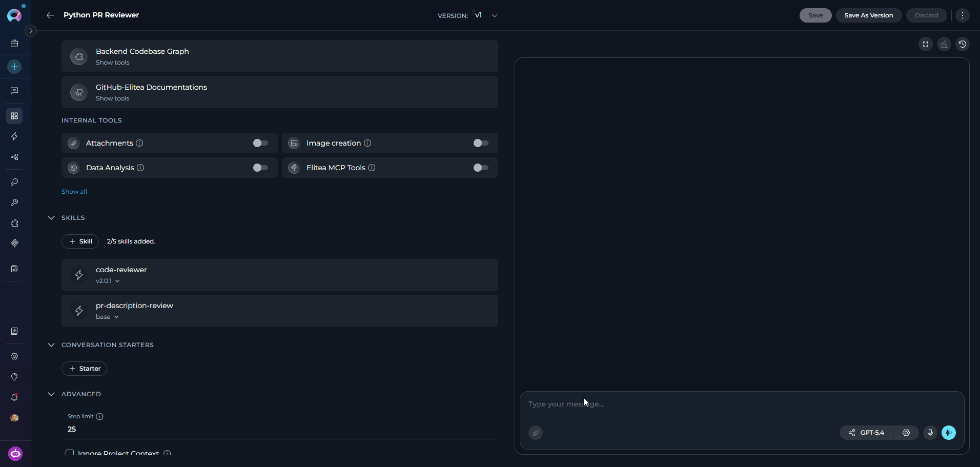Click the Step limit field showing 25
The width and height of the screenshot is (980, 467).
[280, 429]
